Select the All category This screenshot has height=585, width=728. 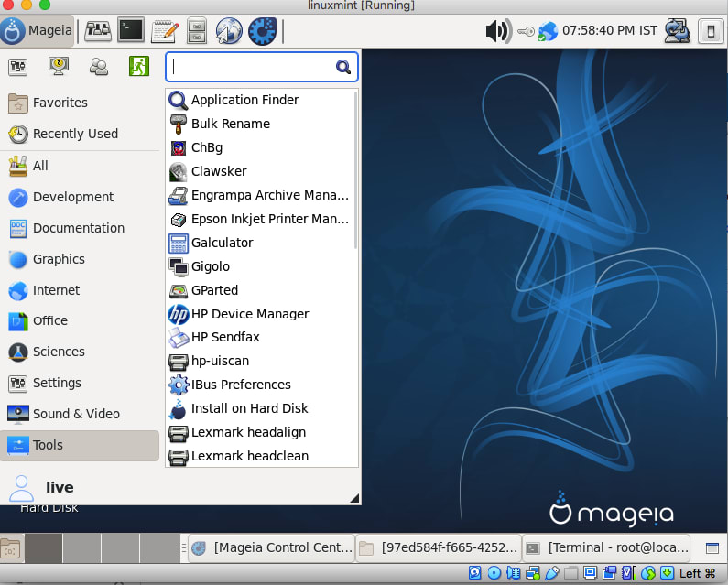80,166
